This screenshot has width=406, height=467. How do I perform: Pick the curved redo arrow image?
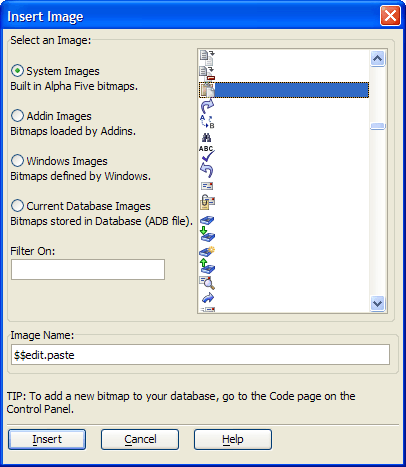click(207, 106)
